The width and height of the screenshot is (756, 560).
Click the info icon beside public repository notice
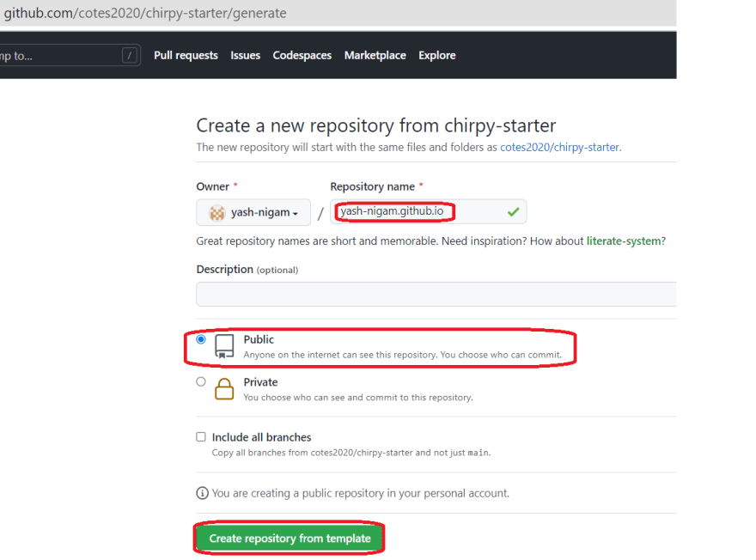(x=202, y=493)
